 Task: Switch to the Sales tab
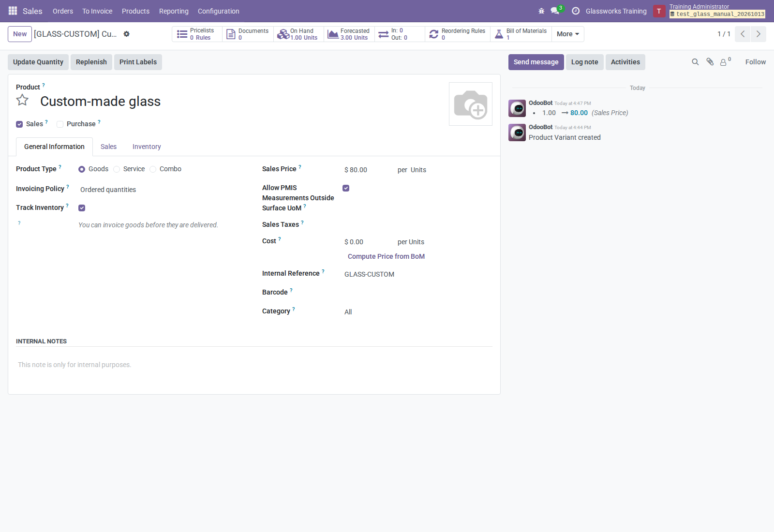point(108,147)
